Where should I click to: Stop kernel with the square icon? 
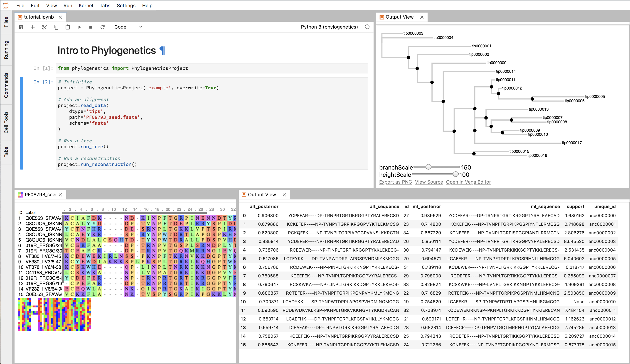pyautogui.click(x=91, y=27)
